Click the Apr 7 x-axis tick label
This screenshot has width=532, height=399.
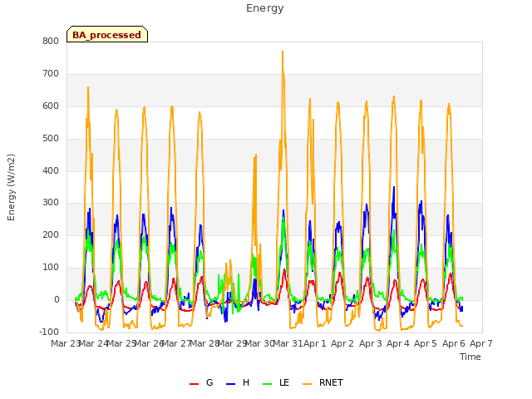[481, 343]
